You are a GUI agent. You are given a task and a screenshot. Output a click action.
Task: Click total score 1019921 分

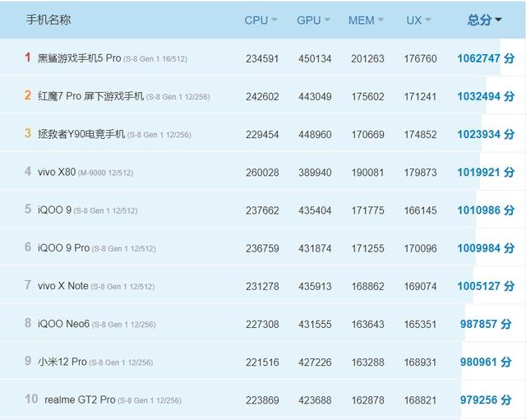click(x=486, y=172)
